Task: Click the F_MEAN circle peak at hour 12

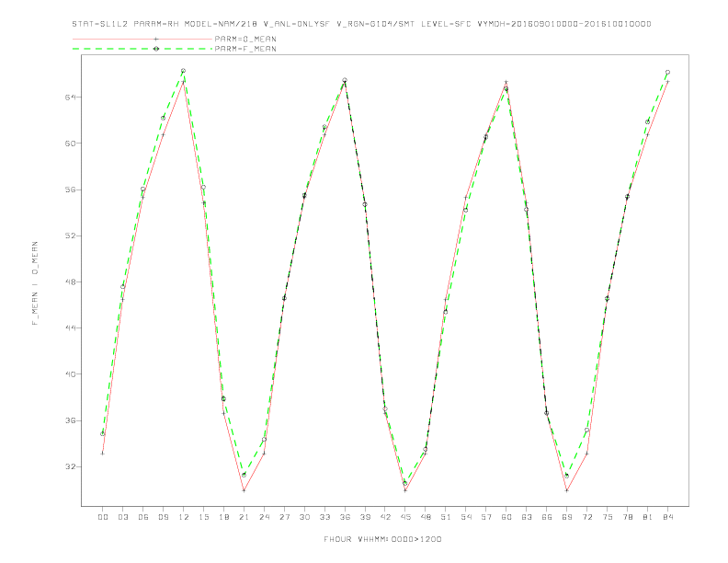Action: click(x=184, y=71)
